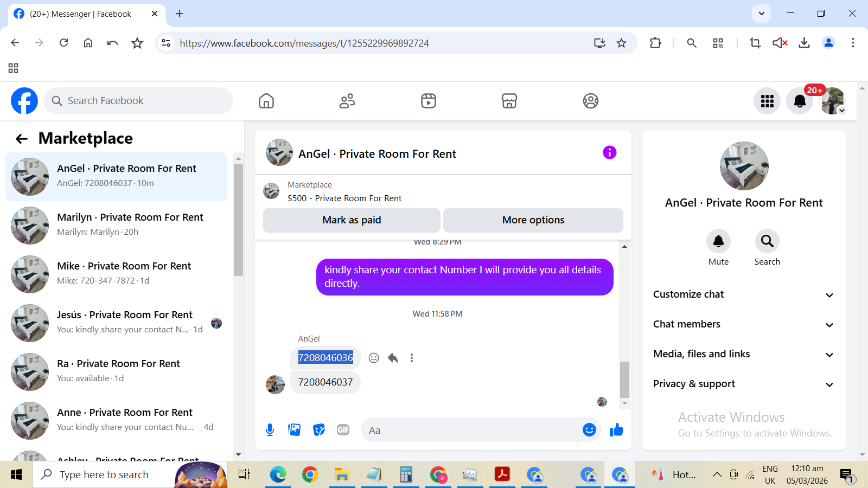Click the address bar URL

coord(304,43)
